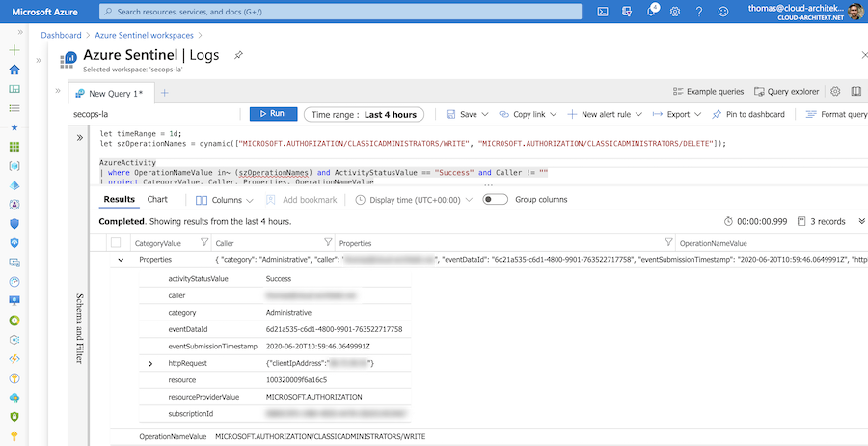Open directory and subscription filter icon
868x446 pixels.
(x=627, y=11)
